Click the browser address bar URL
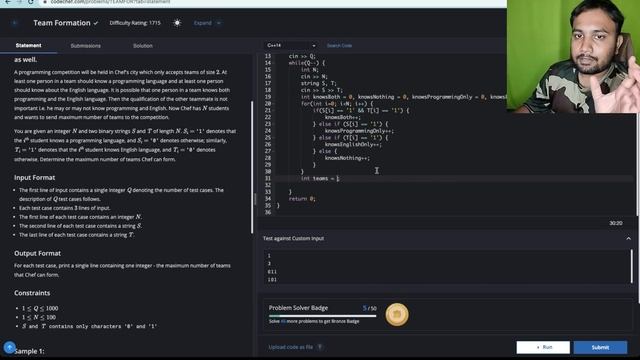The image size is (640, 360). 110,2
